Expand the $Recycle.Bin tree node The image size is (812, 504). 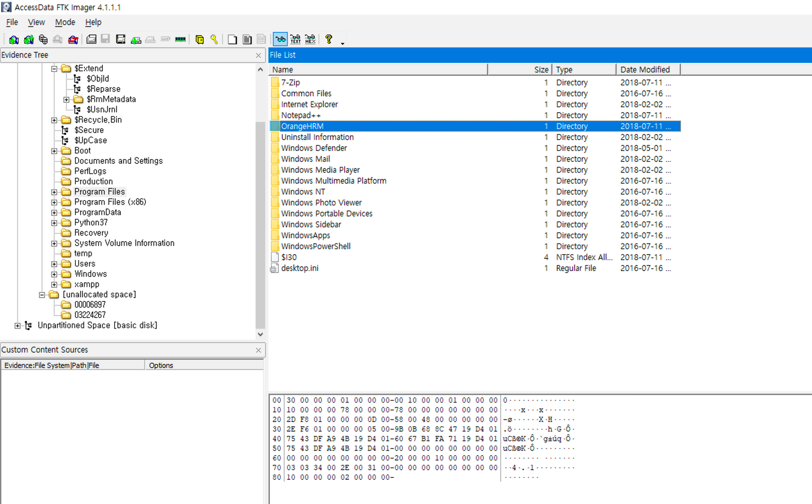54,120
